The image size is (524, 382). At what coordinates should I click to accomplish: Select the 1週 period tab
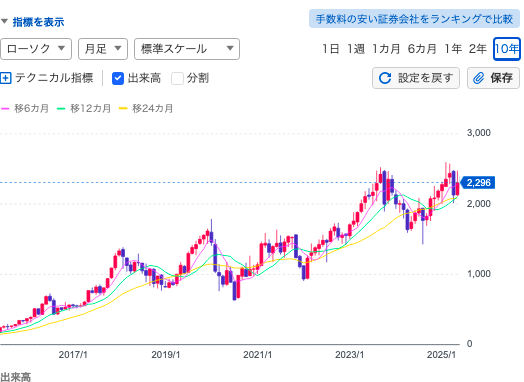coord(356,49)
